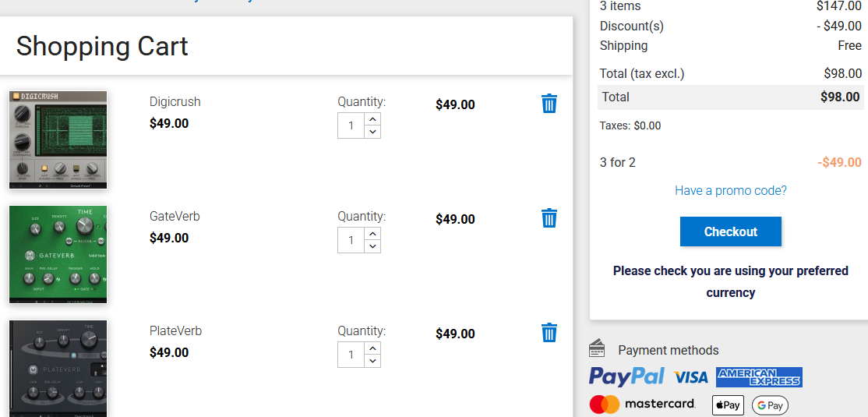This screenshot has width=868, height=417.
Task: Increase Digicrush quantity with up arrow
Action: click(372, 119)
